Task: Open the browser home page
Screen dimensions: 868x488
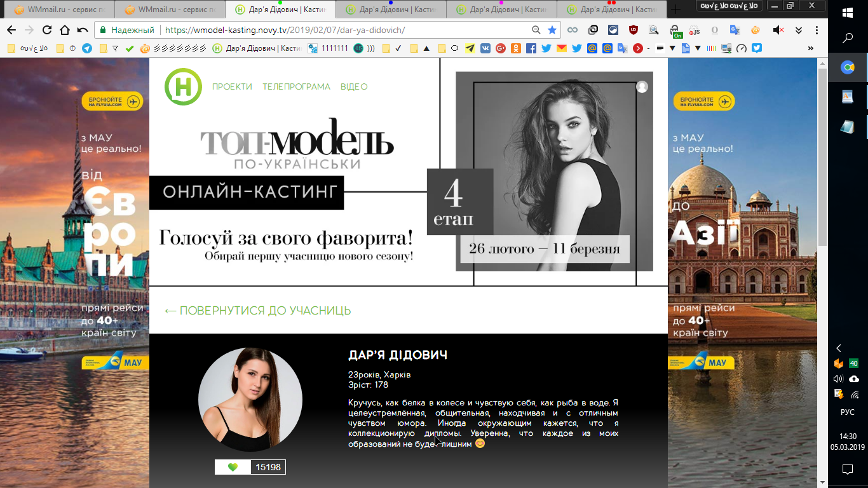Action: click(65, 30)
